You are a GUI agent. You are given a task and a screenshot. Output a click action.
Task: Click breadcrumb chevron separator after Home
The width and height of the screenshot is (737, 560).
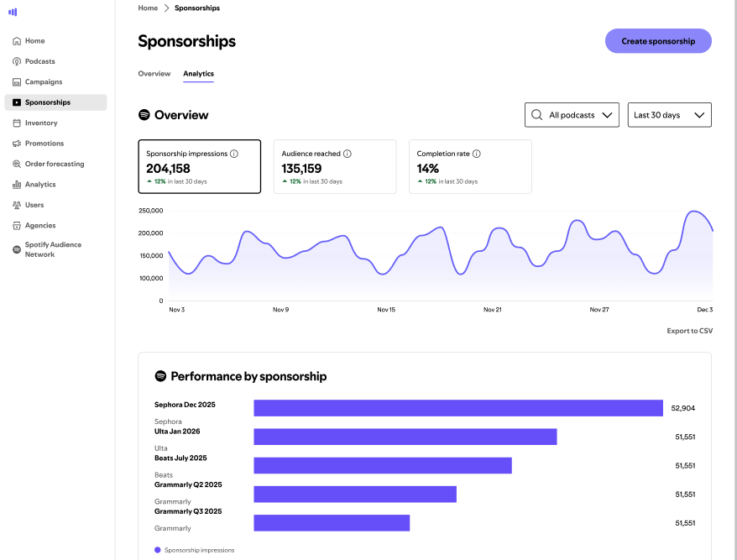(x=166, y=8)
